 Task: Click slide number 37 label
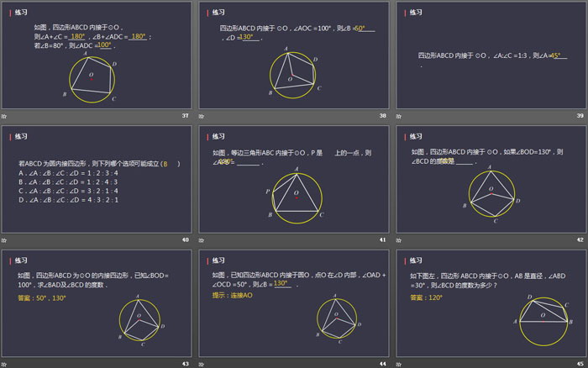click(186, 116)
